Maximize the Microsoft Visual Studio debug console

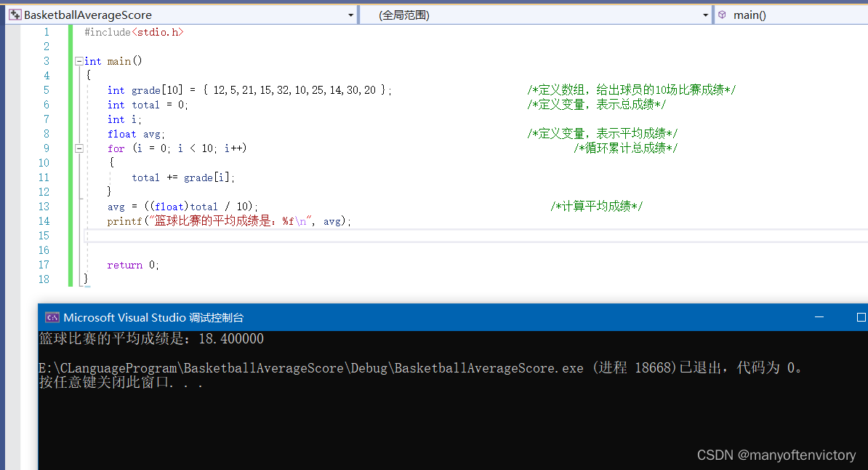pyautogui.click(x=860, y=317)
